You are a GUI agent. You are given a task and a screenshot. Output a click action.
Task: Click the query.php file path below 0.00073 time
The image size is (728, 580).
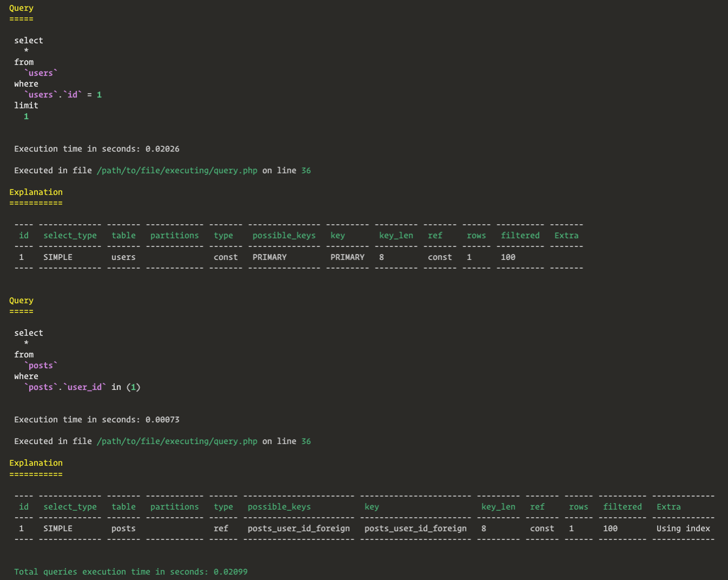click(177, 441)
